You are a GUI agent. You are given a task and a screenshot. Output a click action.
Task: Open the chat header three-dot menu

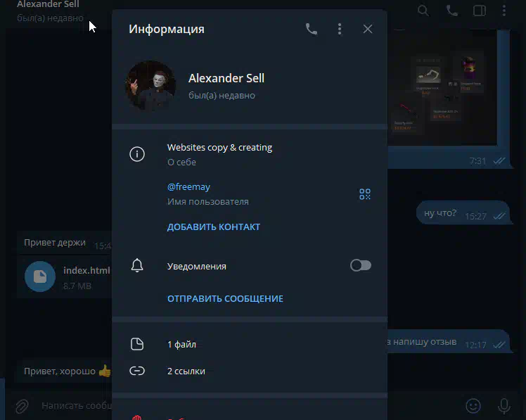tap(504, 11)
